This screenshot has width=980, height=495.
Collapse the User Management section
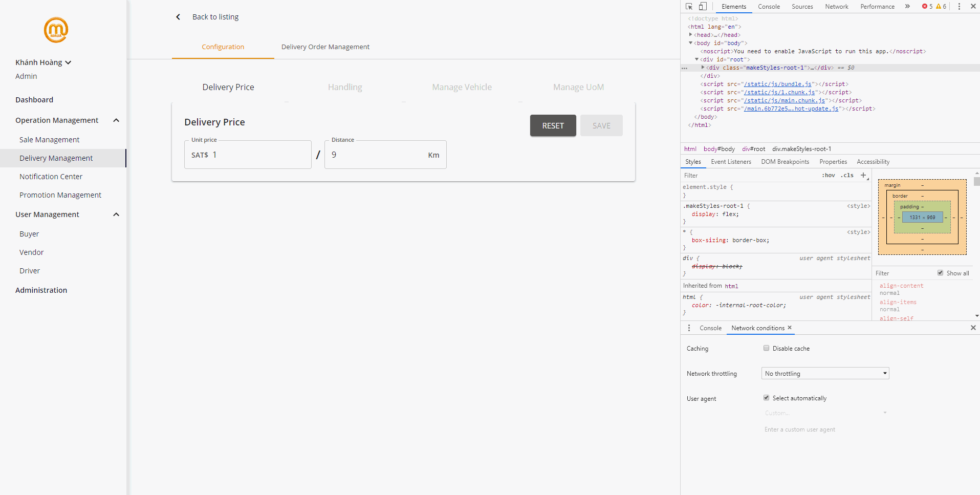pyautogui.click(x=116, y=214)
